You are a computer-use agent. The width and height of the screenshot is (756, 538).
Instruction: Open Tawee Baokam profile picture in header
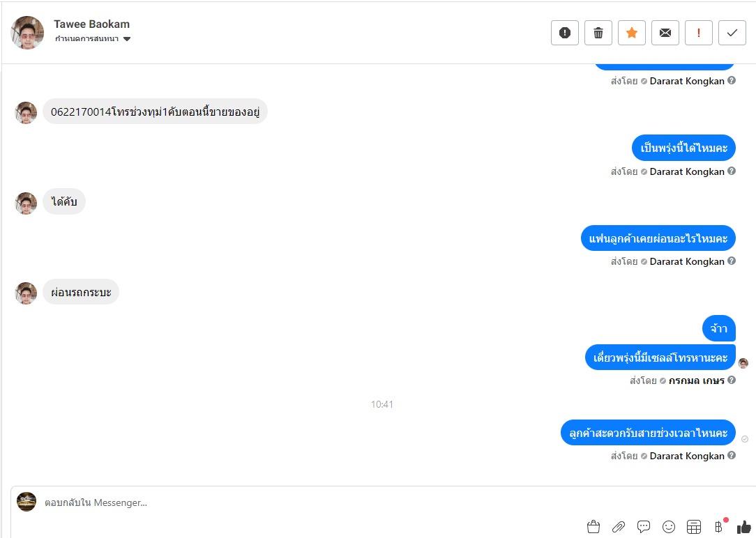[27, 33]
